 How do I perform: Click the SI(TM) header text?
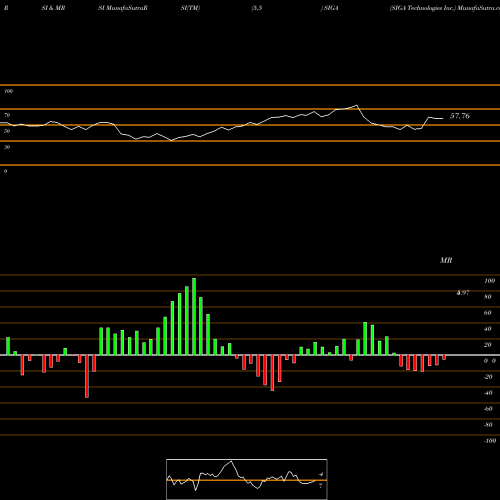tap(190, 8)
